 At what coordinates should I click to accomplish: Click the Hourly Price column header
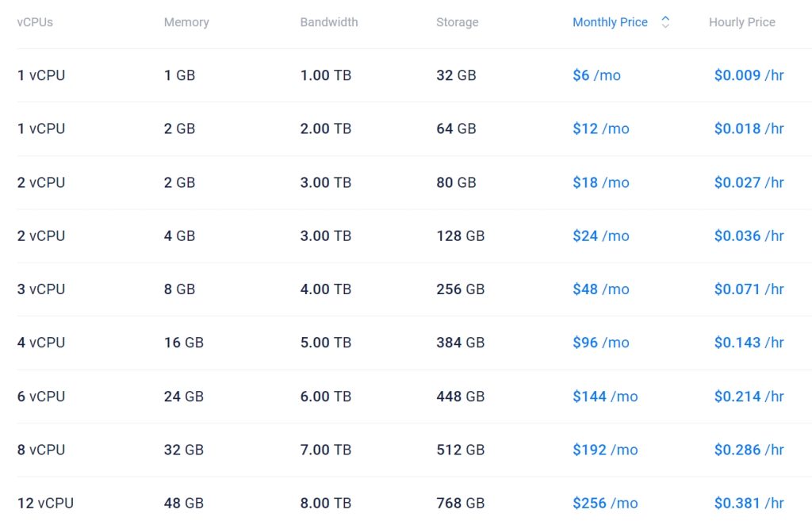[741, 22]
